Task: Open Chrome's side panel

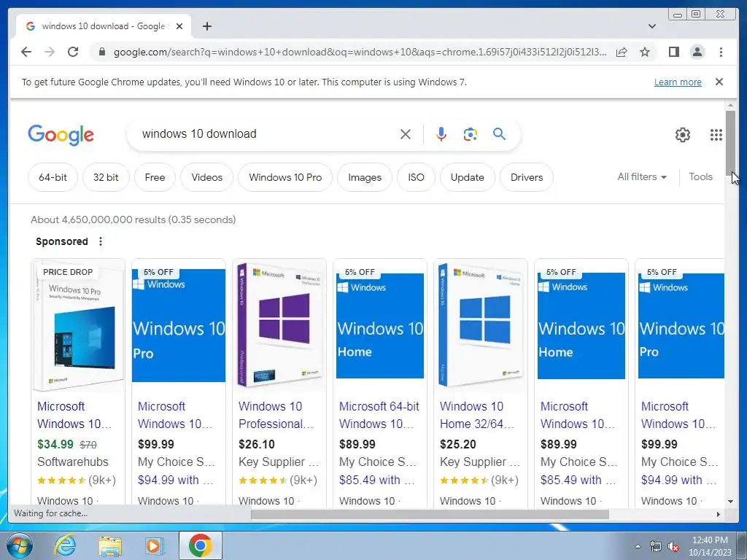Action: point(673,52)
